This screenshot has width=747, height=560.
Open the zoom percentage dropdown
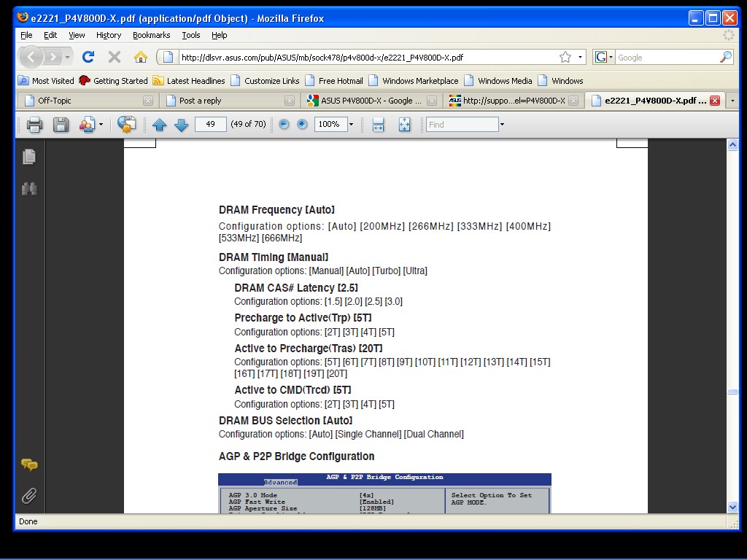pyautogui.click(x=352, y=124)
